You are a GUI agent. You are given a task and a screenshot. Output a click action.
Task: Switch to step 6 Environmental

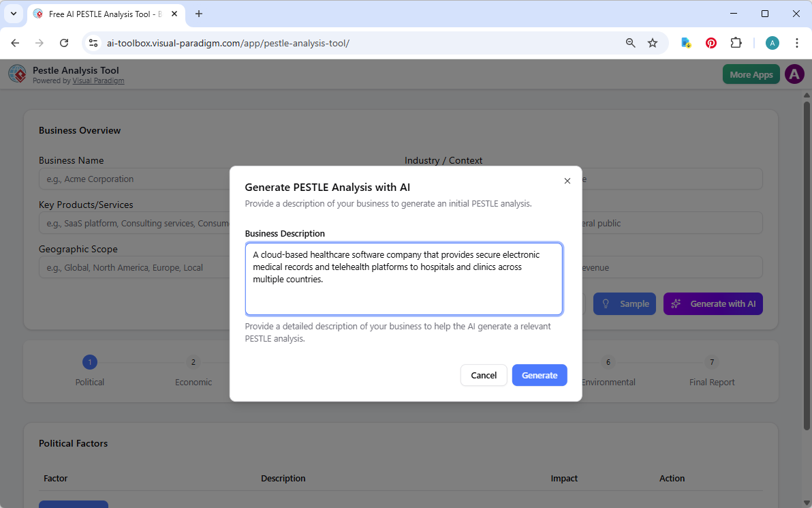click(608, 362)
